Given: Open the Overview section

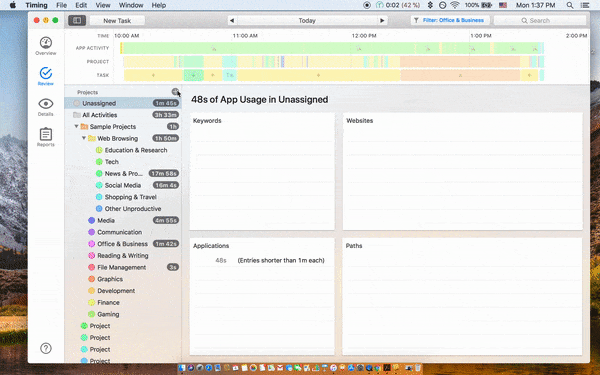Looking at the screenshot, I should click(46, 46).
